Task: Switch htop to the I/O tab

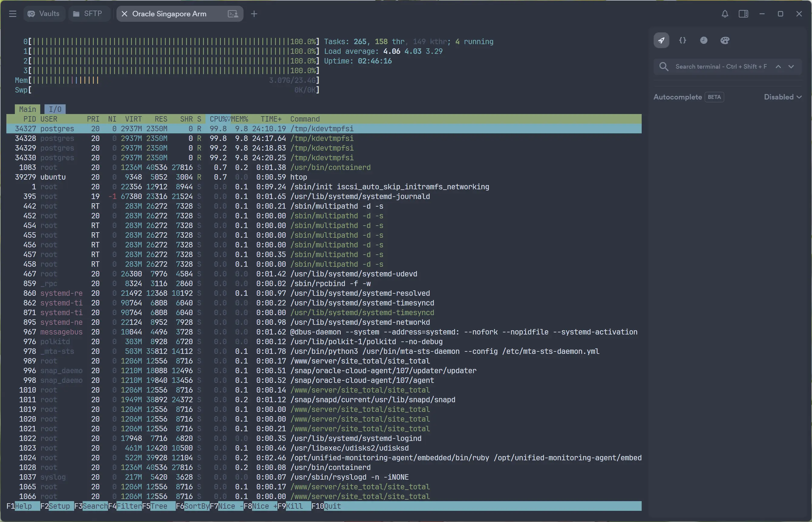Action: click(x=55, y=109)
